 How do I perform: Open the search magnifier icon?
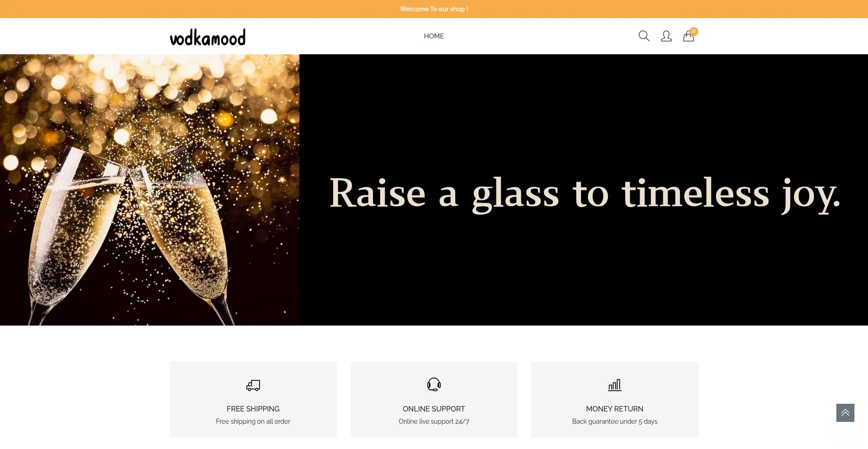644,36
